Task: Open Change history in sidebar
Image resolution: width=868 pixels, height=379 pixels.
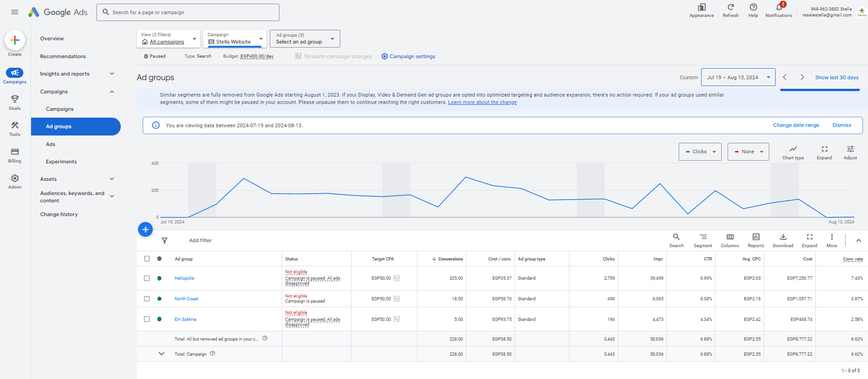Action: click(x=59, y=214)
